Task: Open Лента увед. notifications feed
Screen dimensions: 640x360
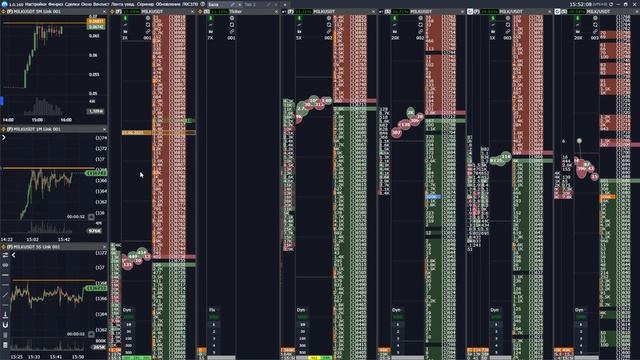Action: 123,4
